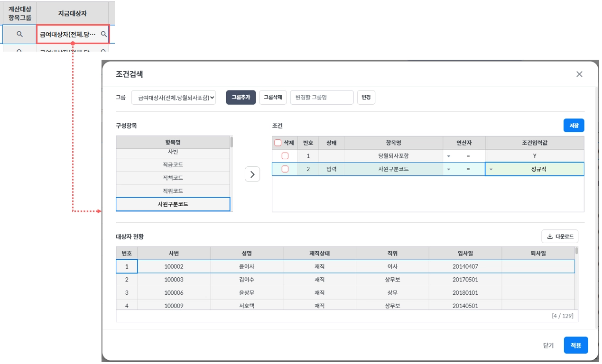Click the right-arrow button to add item to 조건
The image size is (602, 364).
[x=252, y=174]
